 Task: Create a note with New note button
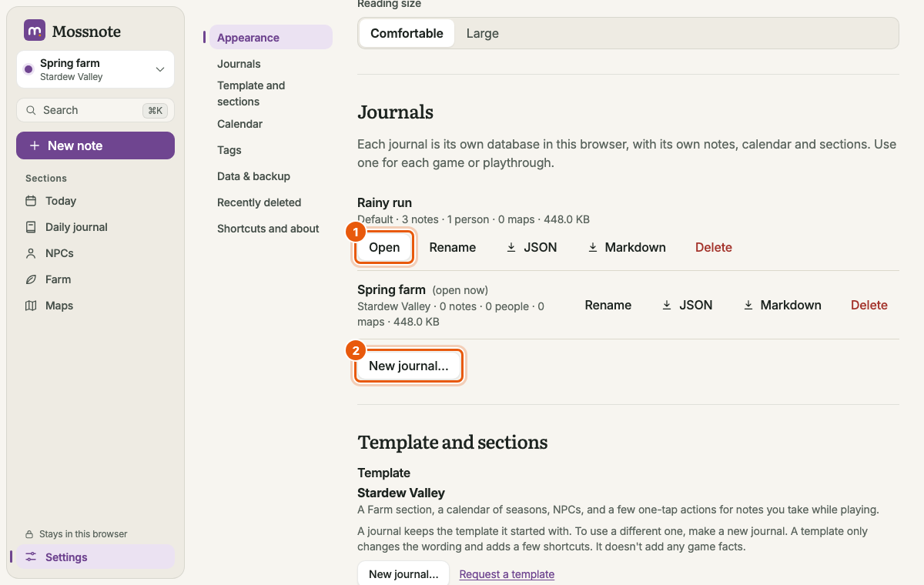click(x=95, y=145)
